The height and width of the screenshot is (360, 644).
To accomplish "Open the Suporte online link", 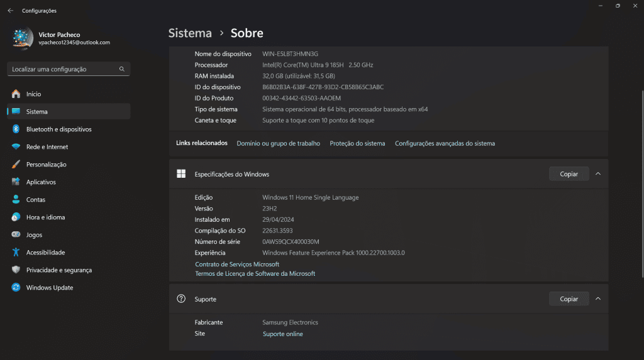I will pyautogui.click(x=282, y=334).
